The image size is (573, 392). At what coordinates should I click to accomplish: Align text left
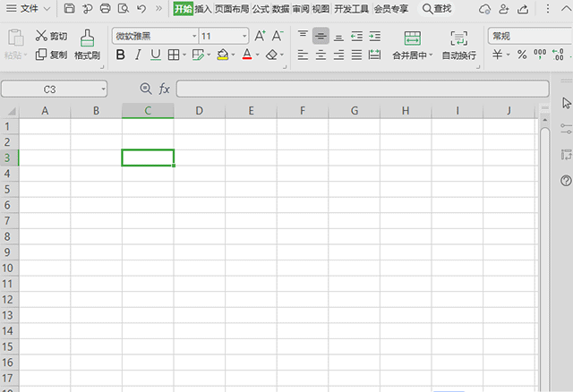pos(303,55)
